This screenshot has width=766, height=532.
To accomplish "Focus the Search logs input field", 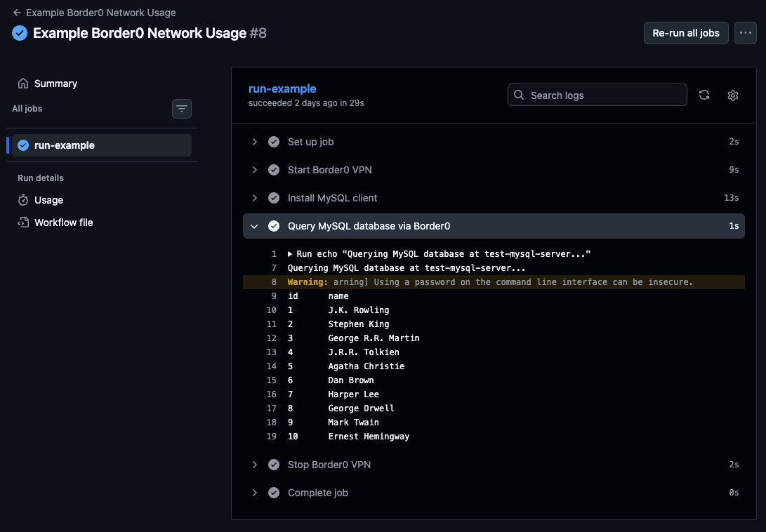I will tap(597, 95).
